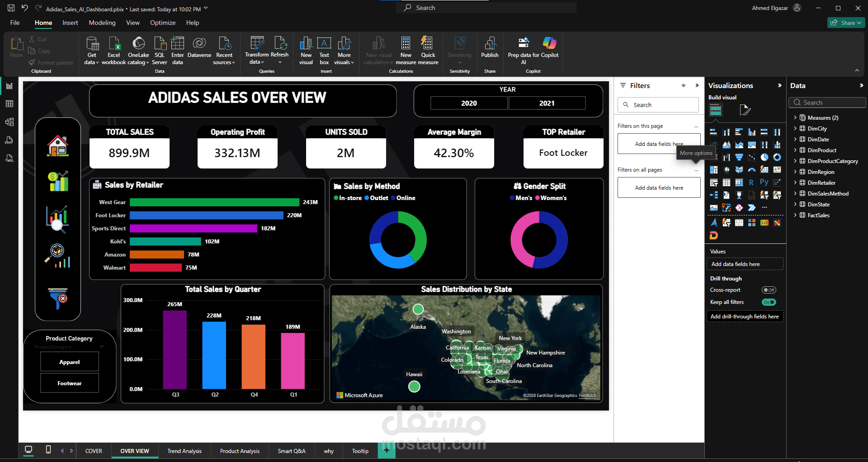Toggle the Women's legend entry

point(551,198)
